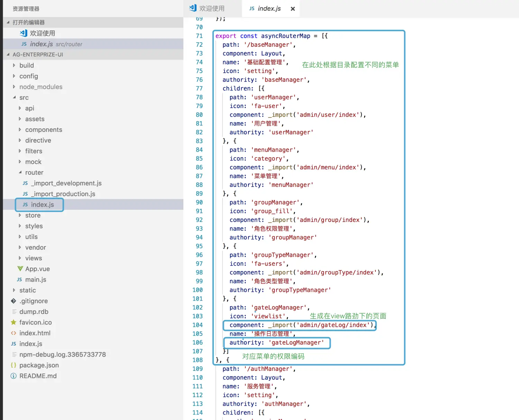
Task: Expand the node_modules folder
Action: [x=14, y=87]
